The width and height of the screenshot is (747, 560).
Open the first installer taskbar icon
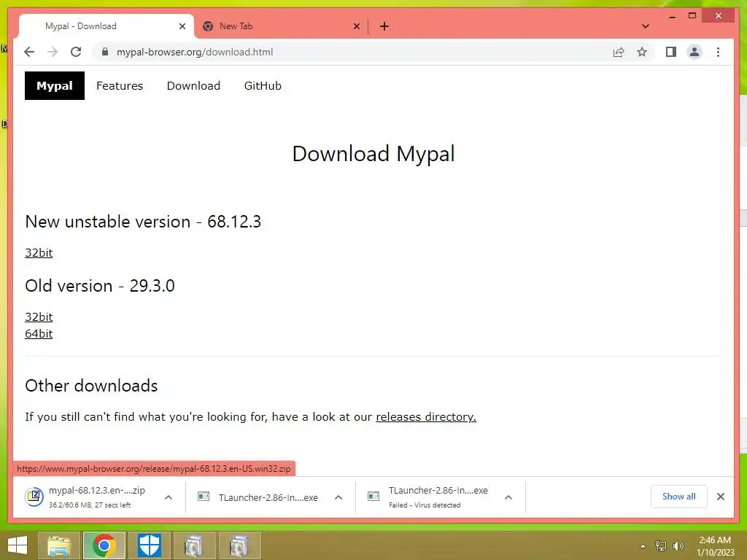(194, 545)
